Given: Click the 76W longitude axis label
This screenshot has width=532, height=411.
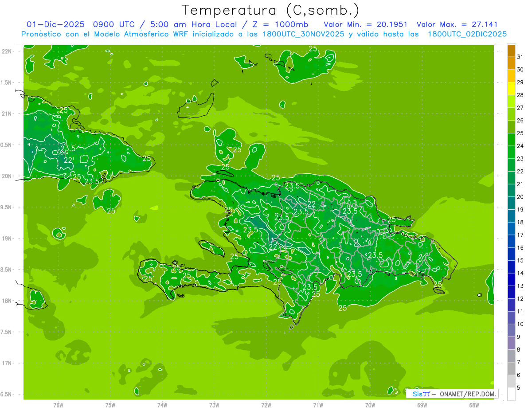Looking at the screenshot, I should click(x=58, y=405).
